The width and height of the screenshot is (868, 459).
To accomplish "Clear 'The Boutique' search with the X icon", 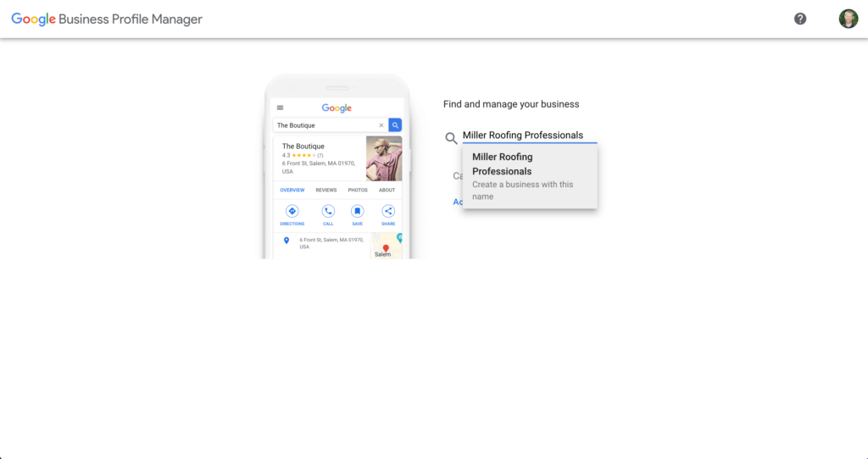I will coord(381,125).
